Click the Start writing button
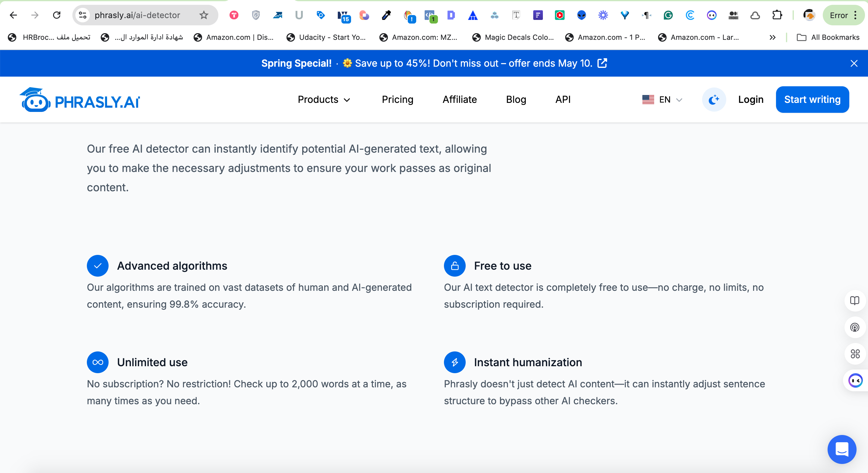This screenshot has height=473, width=868. point(813,100)
